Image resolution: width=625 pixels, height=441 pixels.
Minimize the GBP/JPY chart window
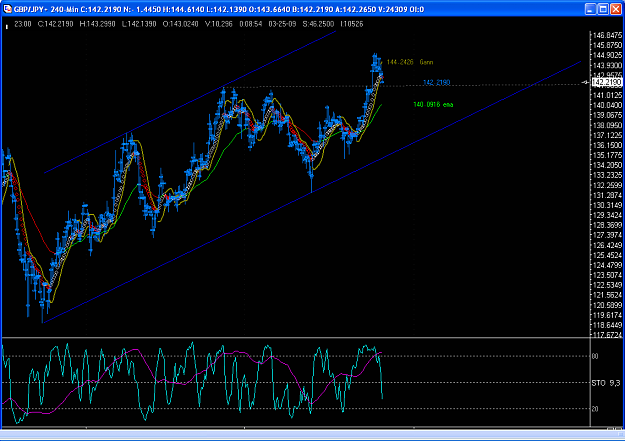pos(591,9)
